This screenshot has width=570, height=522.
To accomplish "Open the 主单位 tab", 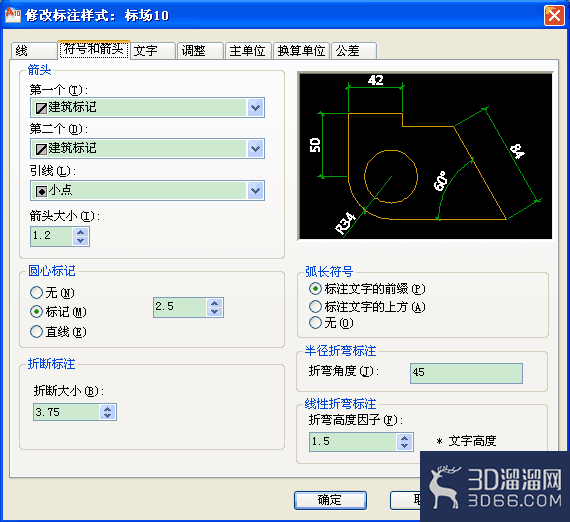I will (248, 51).
